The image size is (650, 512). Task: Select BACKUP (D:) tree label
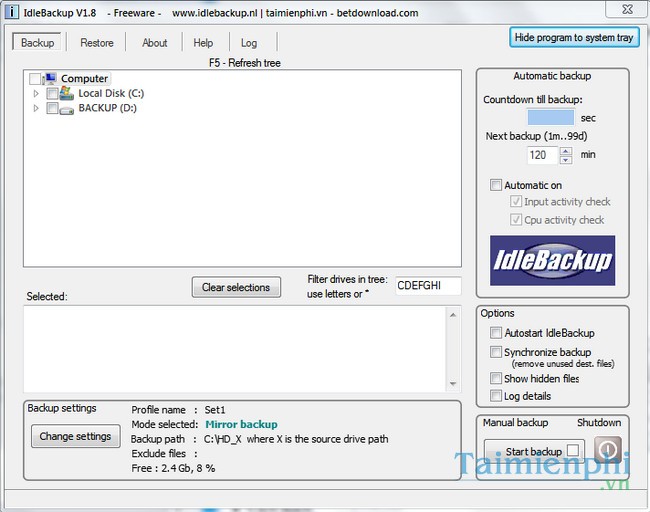tap(107, 108)
